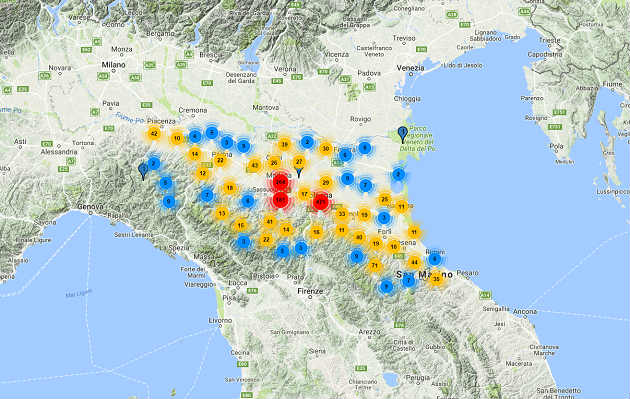
Task: Expand the yellow cluster marker numbered 40
Action: click(x=359, y=237)
